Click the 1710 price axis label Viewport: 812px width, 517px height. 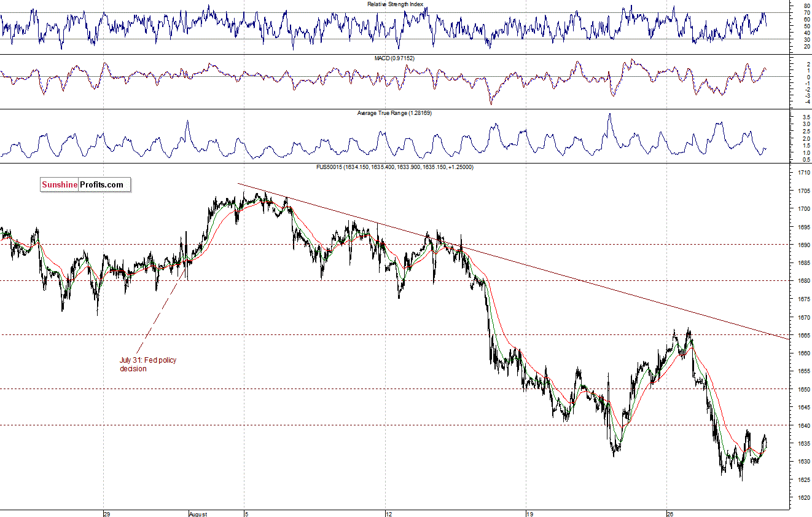tap(804, 173)
